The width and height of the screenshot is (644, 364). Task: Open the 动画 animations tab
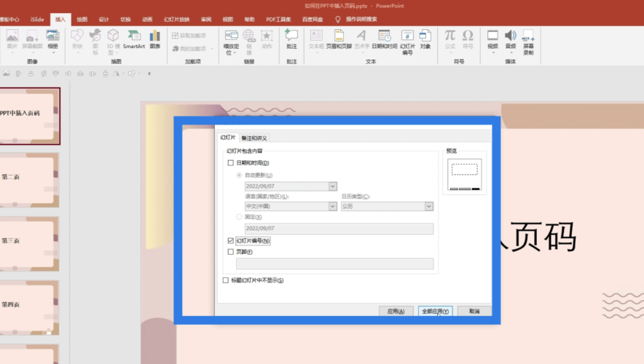(x=147, y=19)
